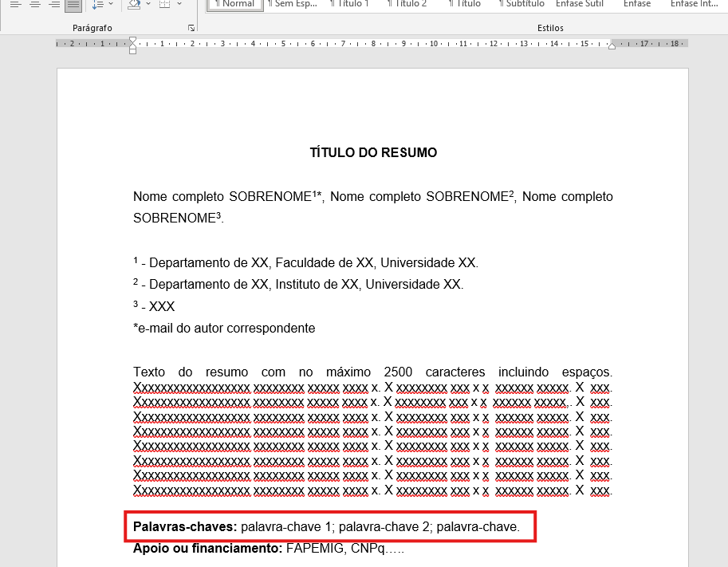The width and height of the screenshot is (728, 567).
Task: Click the line spacing icon
Action: [x=96, y=5]
